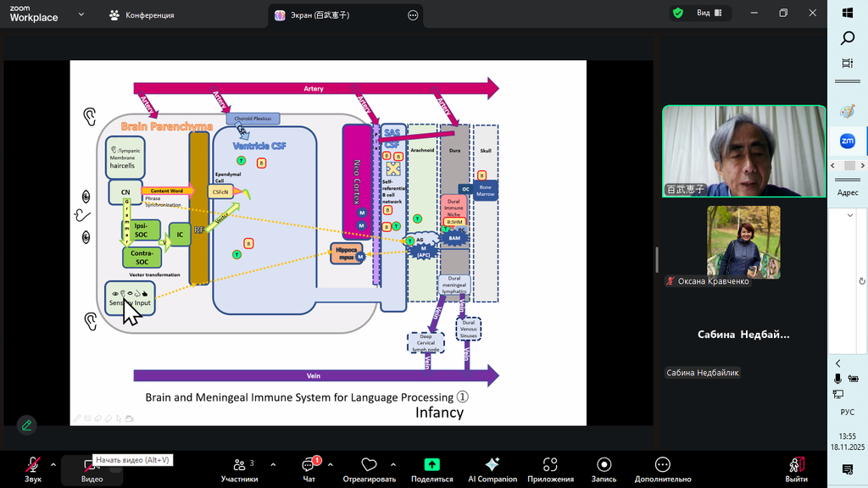Open the Дополнительно more options menu
This screenshot has width=868, height=488.
tap(663, 465)
